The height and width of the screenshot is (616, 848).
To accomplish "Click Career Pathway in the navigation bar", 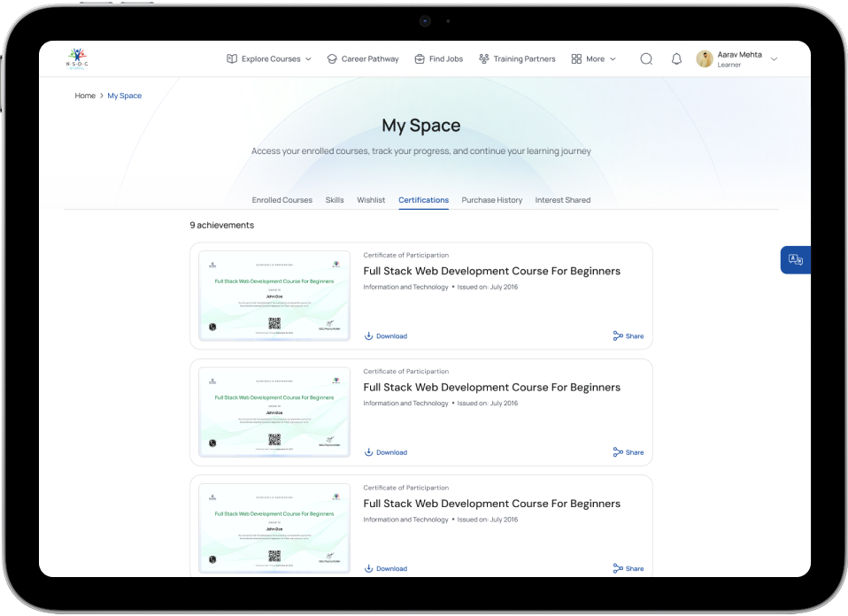I will pyautogui.click(x=362, y=59).
